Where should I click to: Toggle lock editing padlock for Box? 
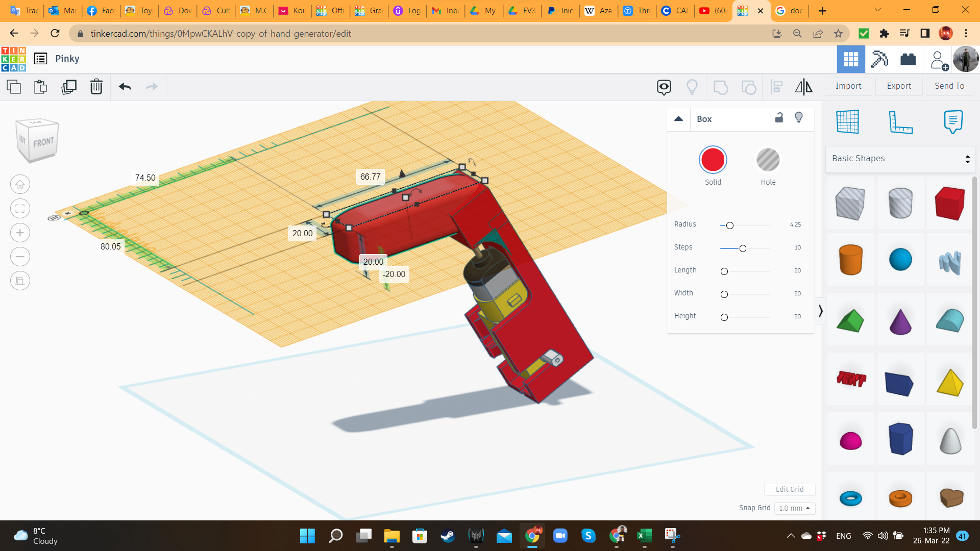[x=779, y=118]
